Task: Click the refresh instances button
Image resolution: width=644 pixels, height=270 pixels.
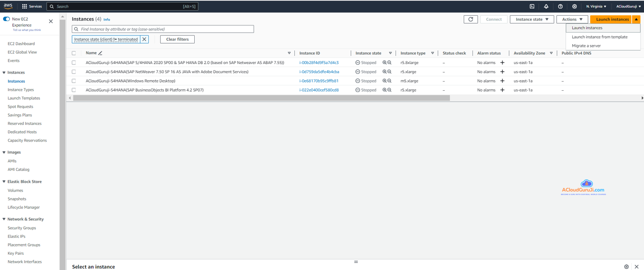Action: [471, 19]
